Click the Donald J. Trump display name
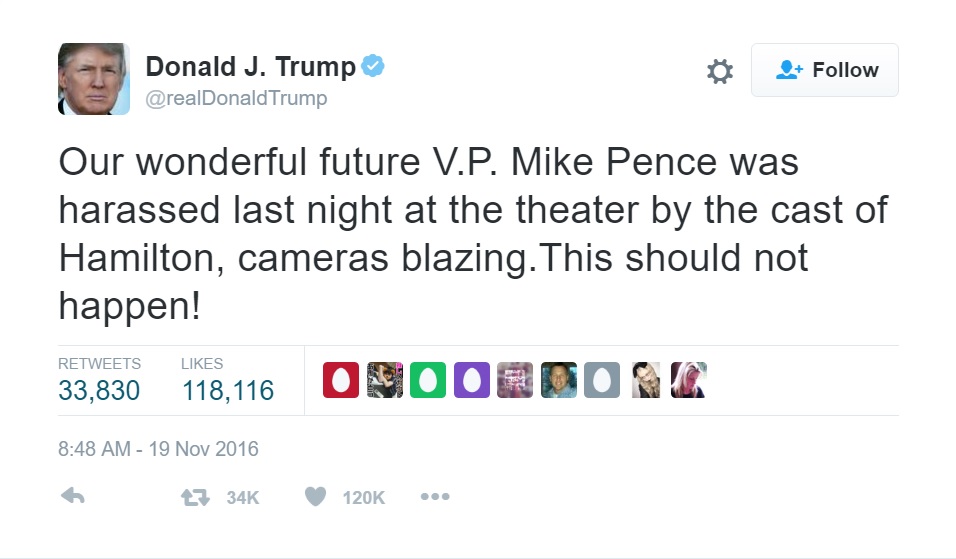 [251, 66]
